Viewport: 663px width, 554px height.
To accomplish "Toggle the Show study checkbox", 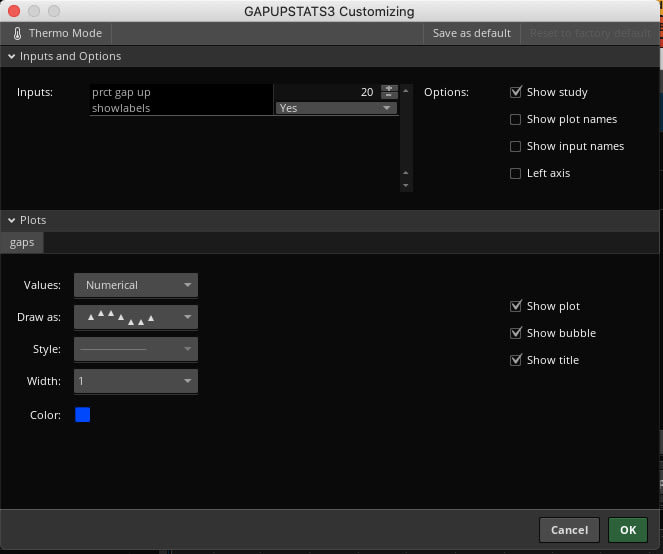I will (515, 92).
